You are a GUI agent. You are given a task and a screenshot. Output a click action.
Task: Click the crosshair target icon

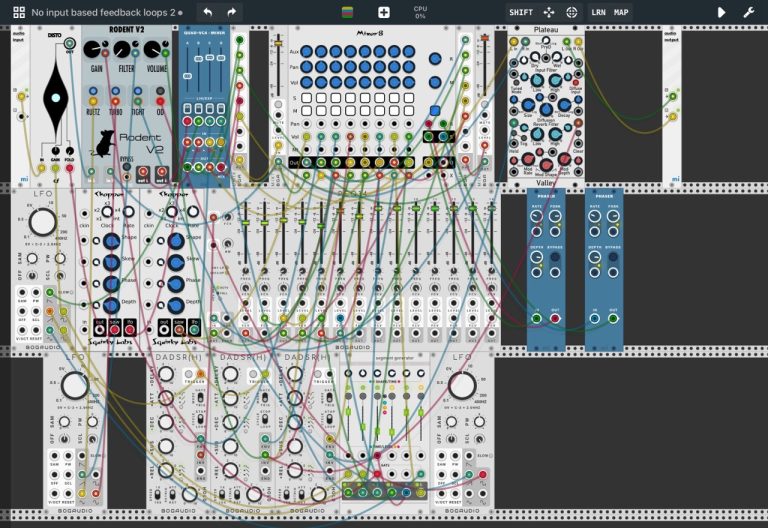572,12
